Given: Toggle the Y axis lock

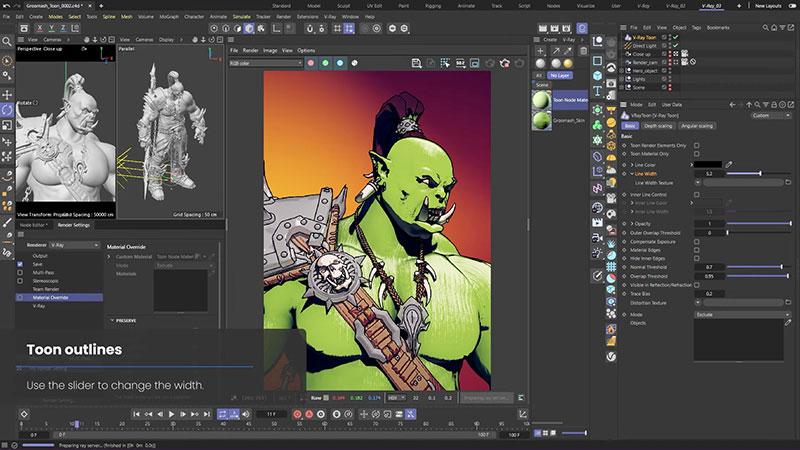Looking at the screenshot, I should click(x=51, y=29).
